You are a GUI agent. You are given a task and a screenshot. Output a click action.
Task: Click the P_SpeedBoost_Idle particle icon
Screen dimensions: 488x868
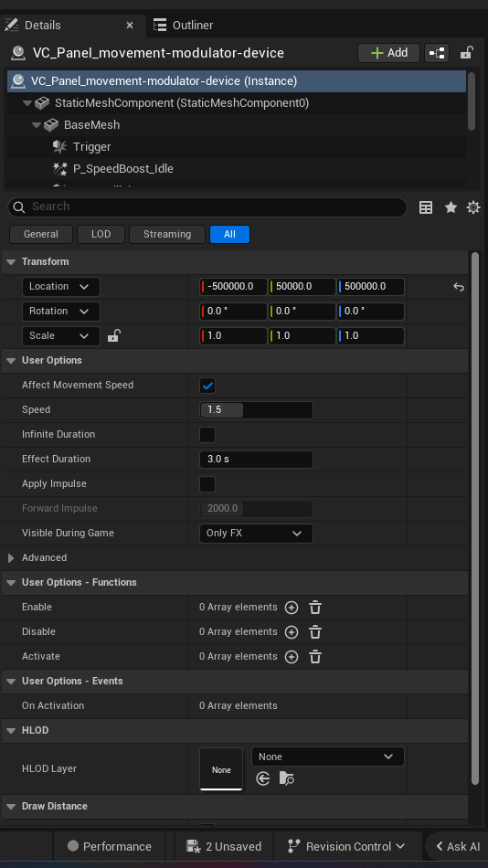pos(59,169)
